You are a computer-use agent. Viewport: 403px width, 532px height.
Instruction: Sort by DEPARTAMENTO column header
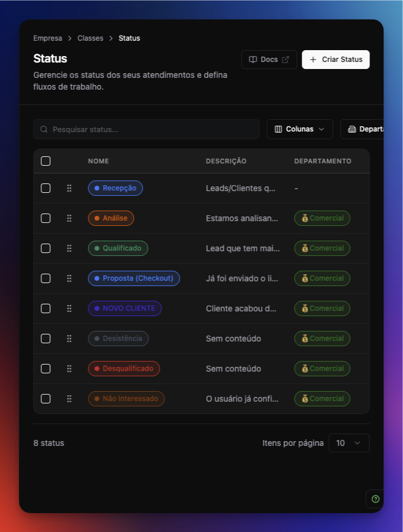(323, 161)
